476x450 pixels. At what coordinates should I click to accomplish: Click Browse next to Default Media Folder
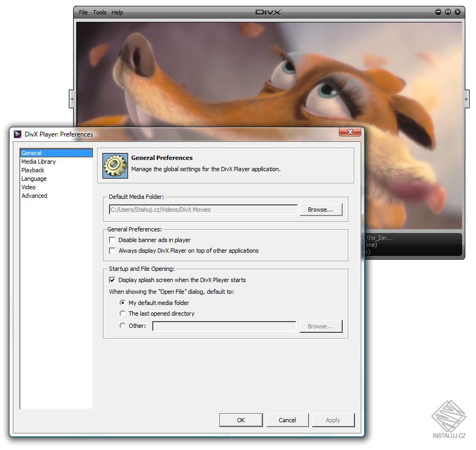[x=321, y=210]
